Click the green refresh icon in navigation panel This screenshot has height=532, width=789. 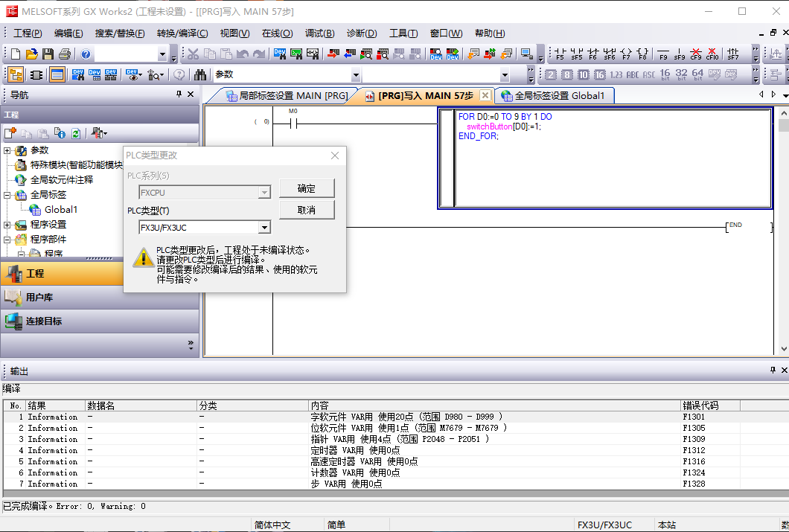point(75,133)
